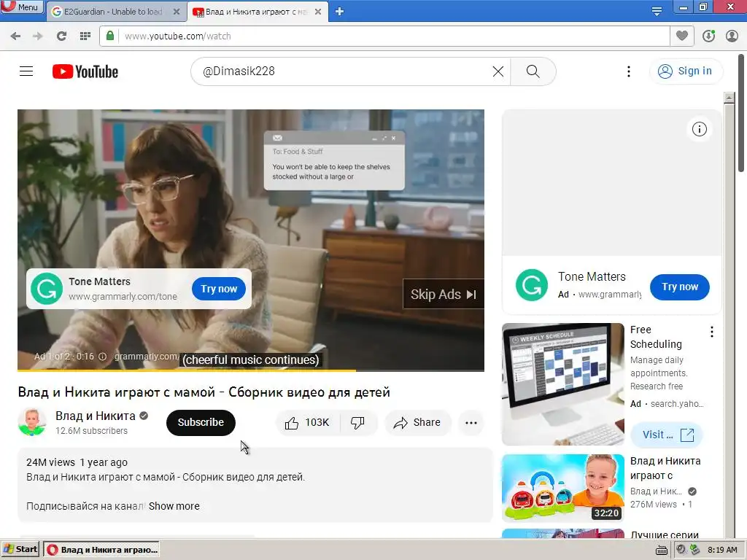747x560 pixels.
Task: Click Try now in sidebar Tone Matters ad
Action: coord(680,287)
